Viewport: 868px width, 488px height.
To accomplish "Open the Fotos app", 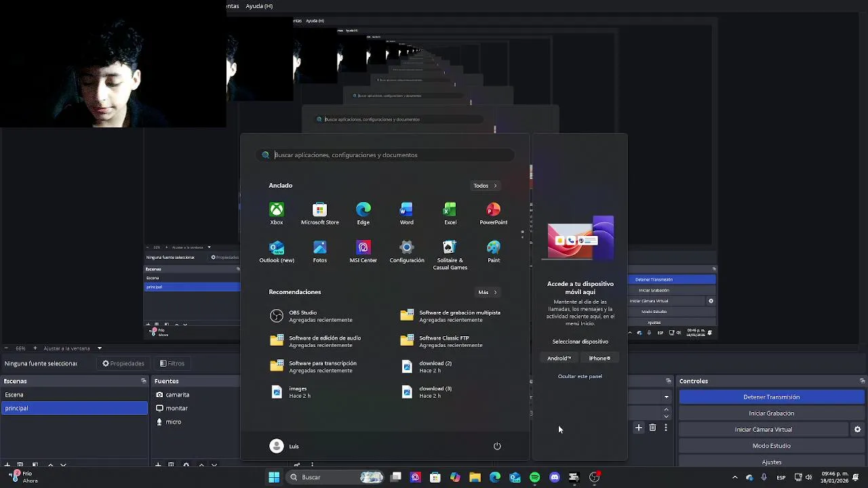I will 320,251.
